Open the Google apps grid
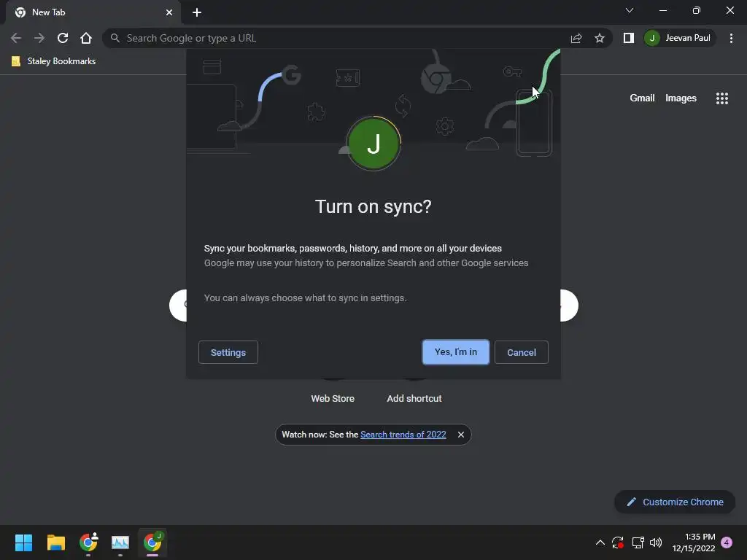Image resolution: width=747 pixels, height=560 pixels. click(721, 98)
